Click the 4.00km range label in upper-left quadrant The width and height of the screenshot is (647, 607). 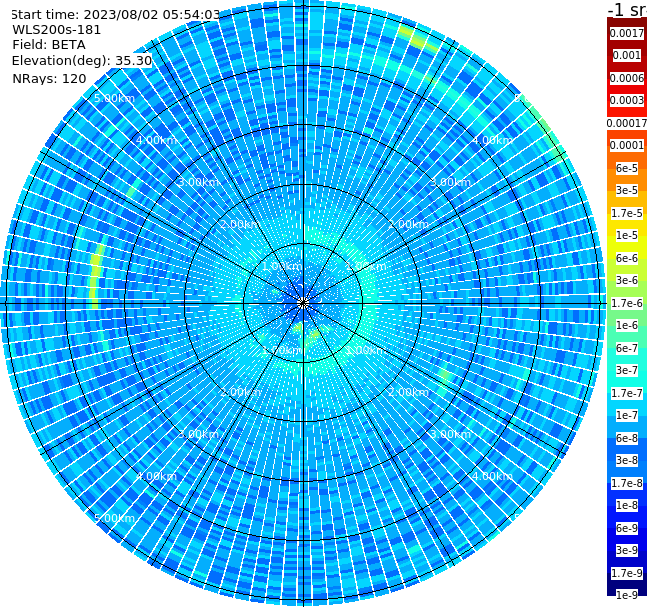156,140
